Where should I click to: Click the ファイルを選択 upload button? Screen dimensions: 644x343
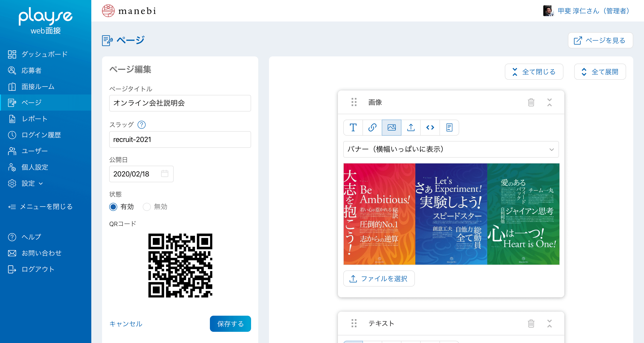coord(379,279)
